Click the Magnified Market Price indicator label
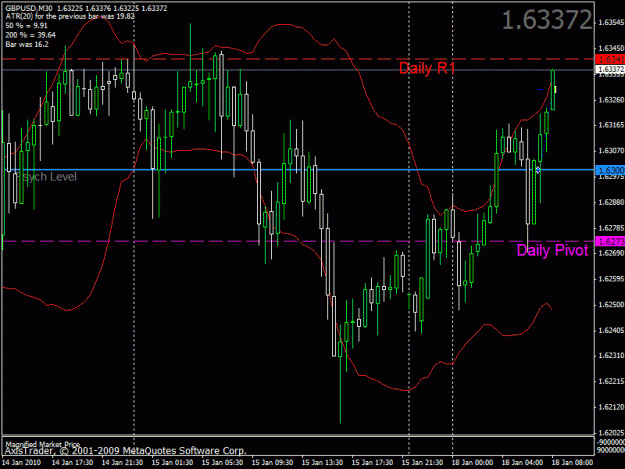Viewport: 625px width, 469px height. pyautogui.click(x=42, y=443)
